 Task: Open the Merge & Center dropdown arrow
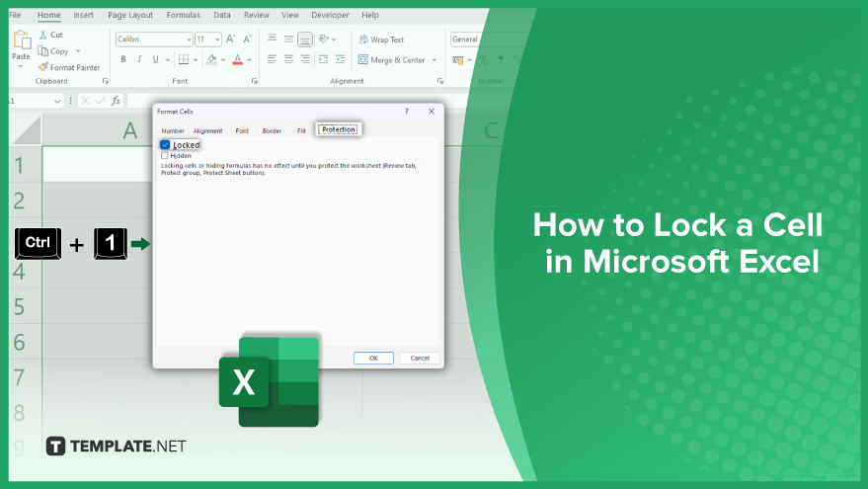coord(434,60)
